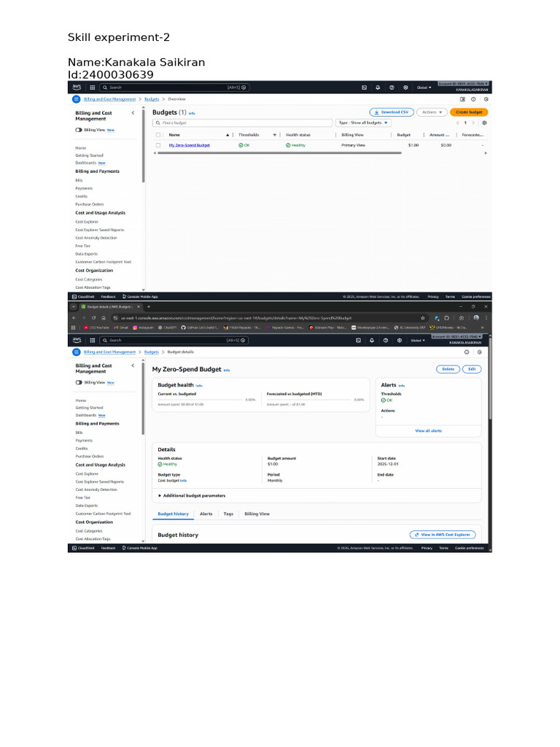560x747 pixels.
Task: Expand Additional budget parameters
Action: [x=192, y=495]
